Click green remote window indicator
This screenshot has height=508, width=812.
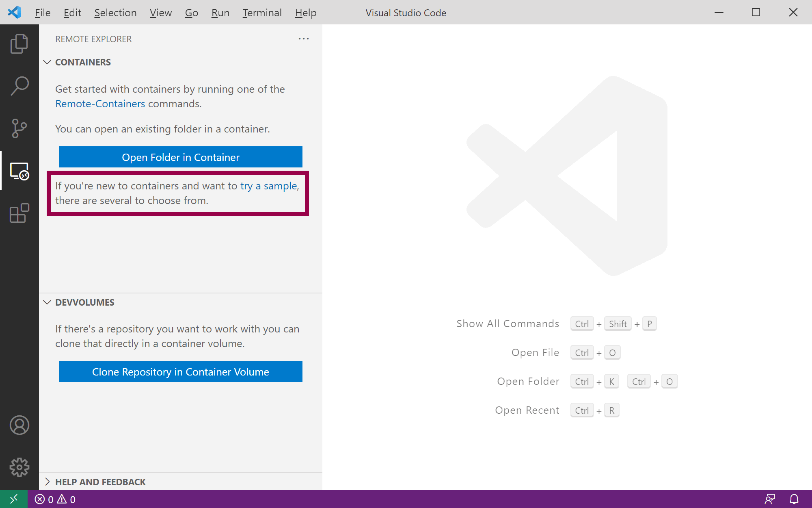[14, 499]
